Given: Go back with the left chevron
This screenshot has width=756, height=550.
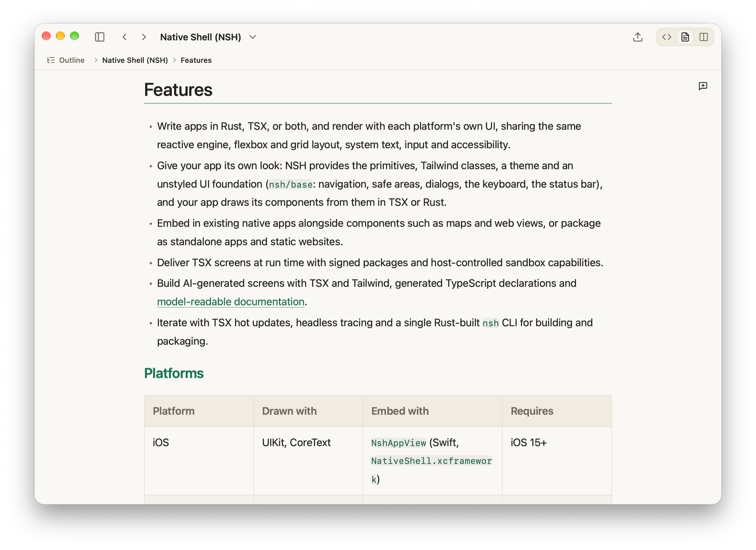Looking at the screenshot, I should coord(124,37).
